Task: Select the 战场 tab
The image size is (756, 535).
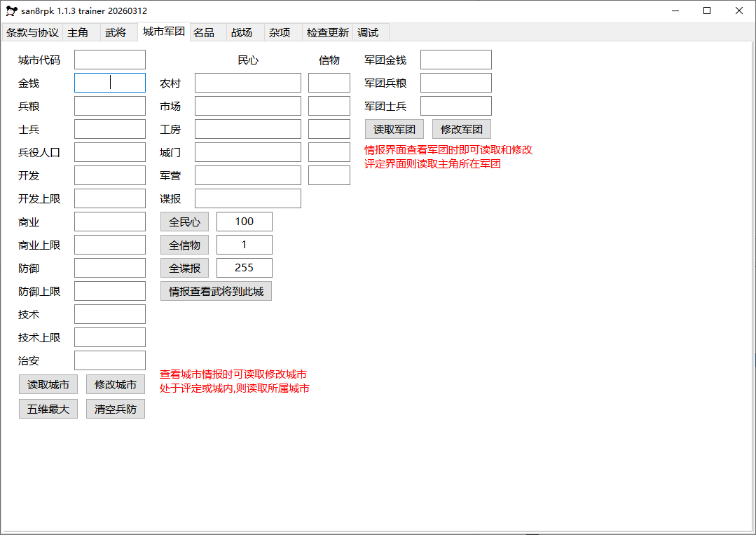Action: (x=241, y=33)
